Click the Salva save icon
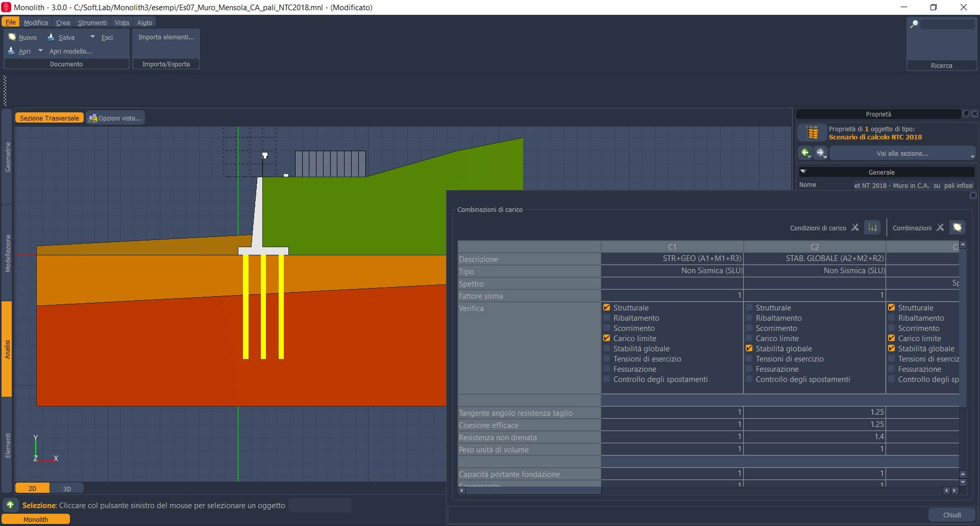The height and width of the screenshot is (526, 980). pyautogui.click(x=51, y=37)
